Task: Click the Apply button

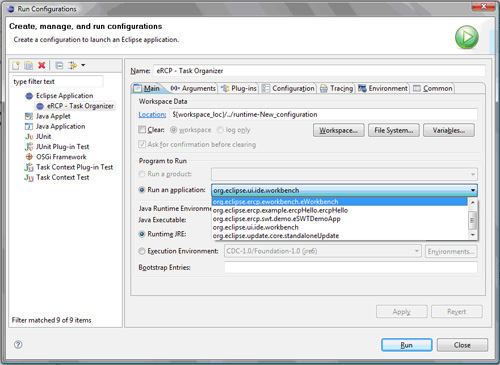Action: click(402, 312)
